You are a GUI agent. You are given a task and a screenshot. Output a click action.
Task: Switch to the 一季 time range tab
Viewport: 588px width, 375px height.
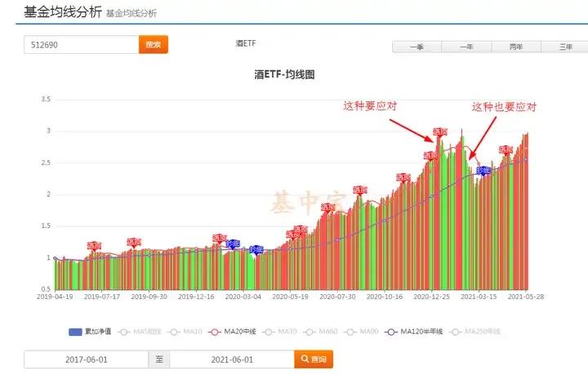(417, 47)
